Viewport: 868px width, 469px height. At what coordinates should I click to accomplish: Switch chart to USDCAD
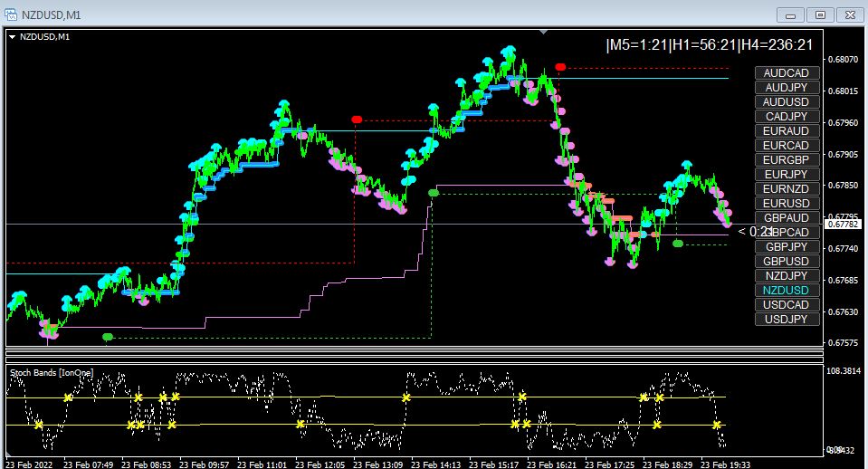(x=787, y=304)
